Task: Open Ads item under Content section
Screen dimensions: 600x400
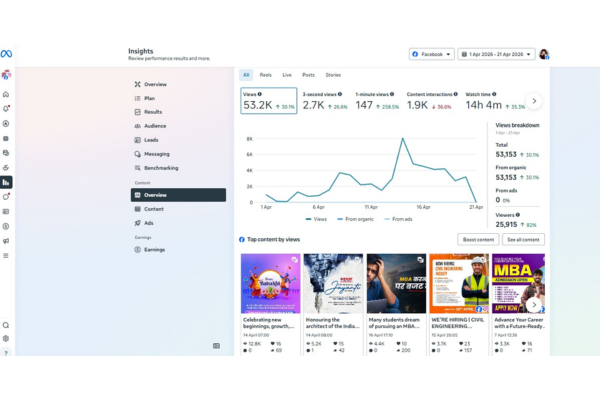Action: click(x=178, y=223)
